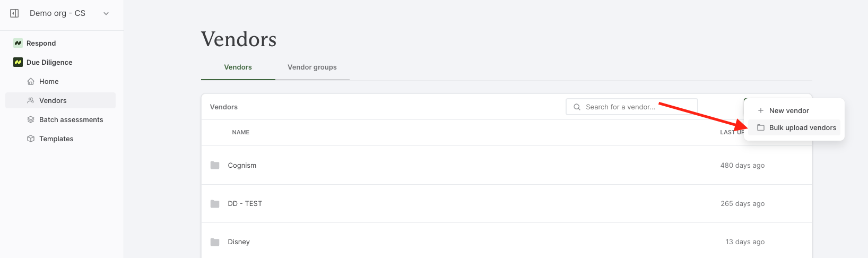
Task: Open Templates in the sidebar
Action: [x=56, y=139]
